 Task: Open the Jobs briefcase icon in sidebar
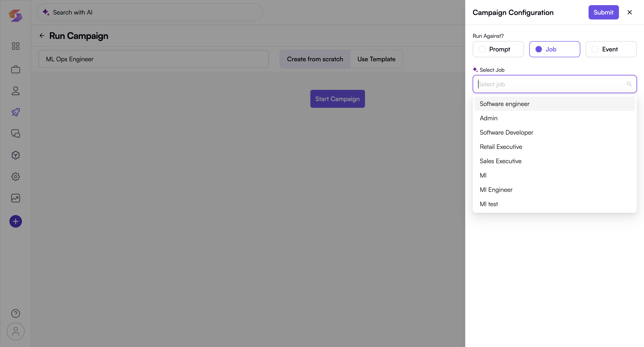point(15,69)
